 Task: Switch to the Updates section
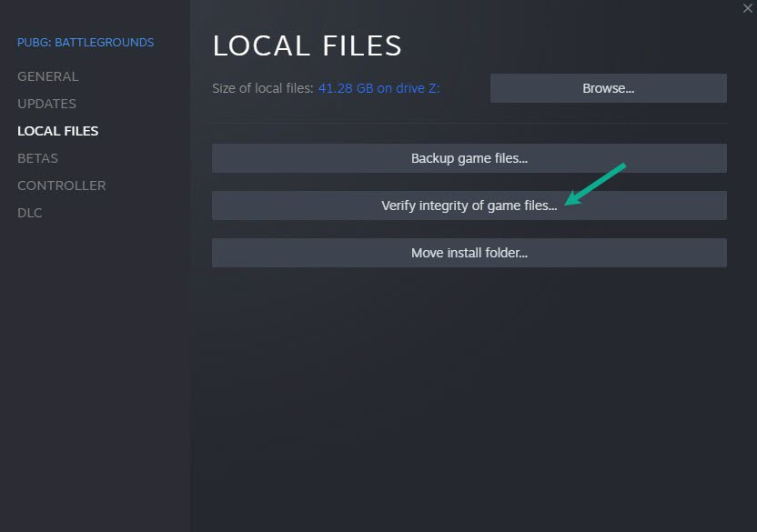click(46, 104)
